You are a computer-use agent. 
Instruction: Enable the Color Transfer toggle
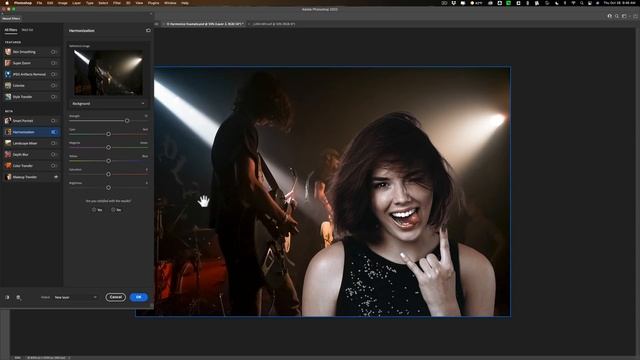pos(53,166)
